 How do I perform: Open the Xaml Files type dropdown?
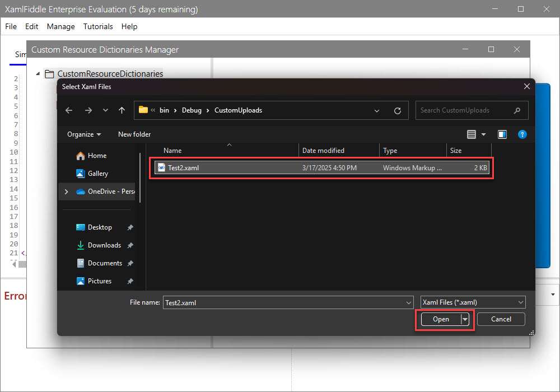(x=473, y=302)
